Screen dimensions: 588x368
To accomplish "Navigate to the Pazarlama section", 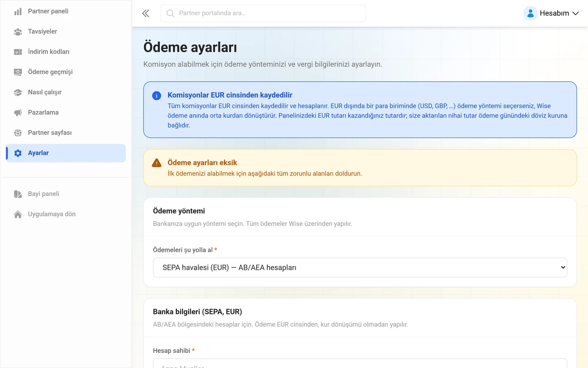I will pyautogui.click(x=66, y=112).
